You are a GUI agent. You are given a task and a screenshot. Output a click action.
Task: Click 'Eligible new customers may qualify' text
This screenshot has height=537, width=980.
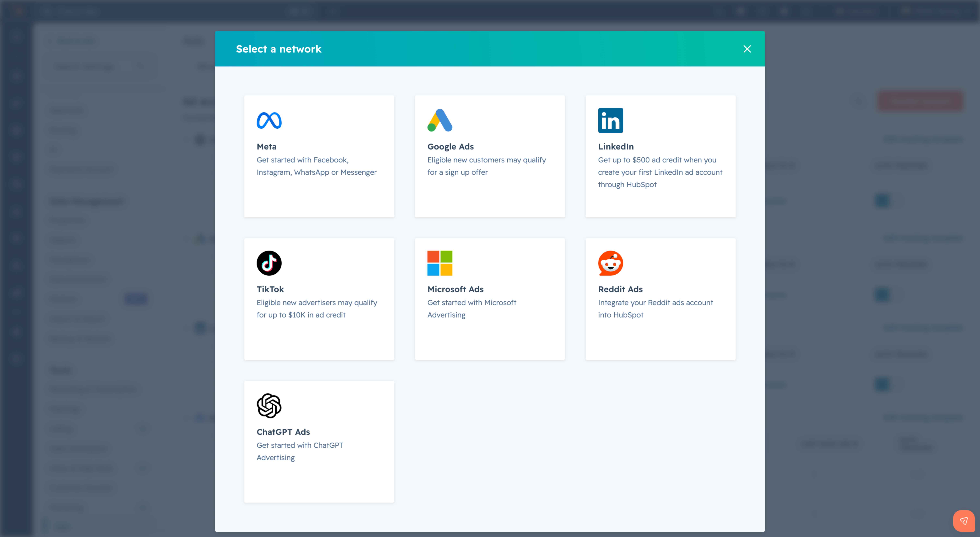point(487,166)
